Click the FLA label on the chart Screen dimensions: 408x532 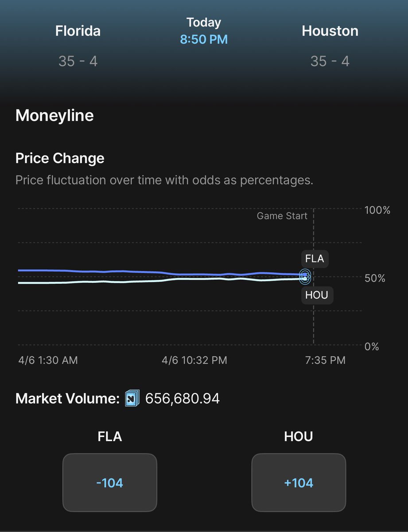point(315,258)
